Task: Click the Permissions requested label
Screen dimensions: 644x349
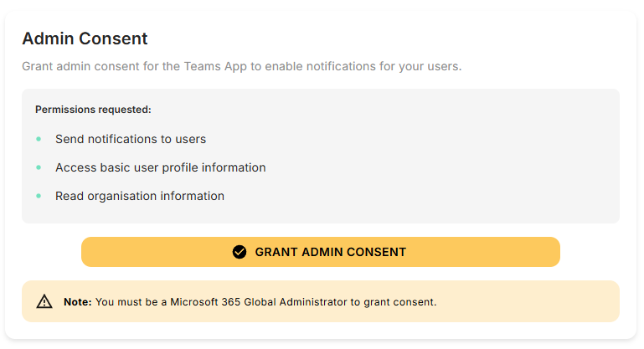Action: pos(93,110)
